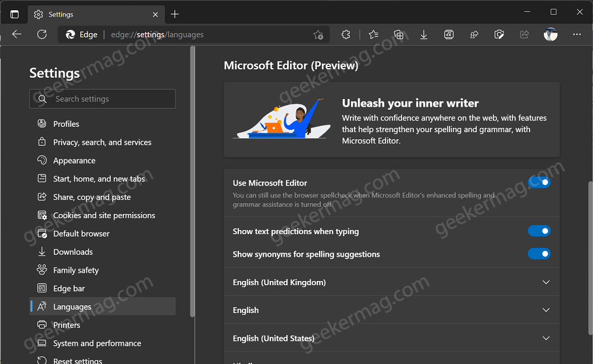593x364 pixels.
Task: Click the Edge site identity button
Action: tap(82, 35)
